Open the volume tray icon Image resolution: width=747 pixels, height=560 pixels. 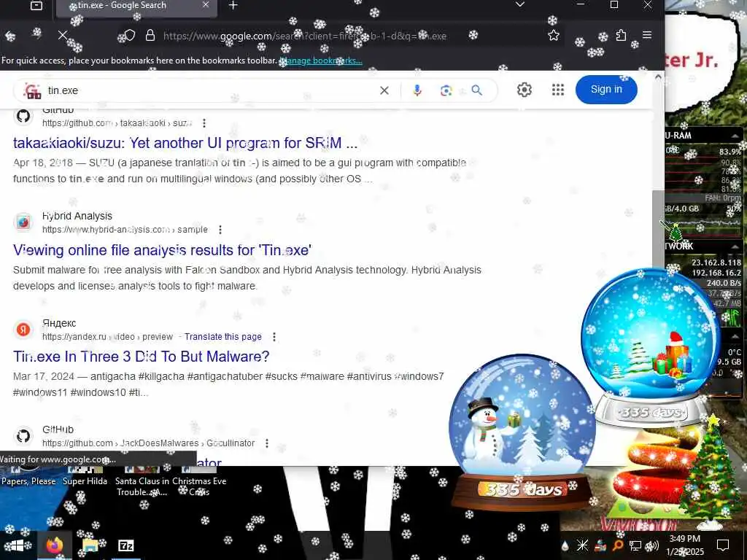tap(652, 545)
